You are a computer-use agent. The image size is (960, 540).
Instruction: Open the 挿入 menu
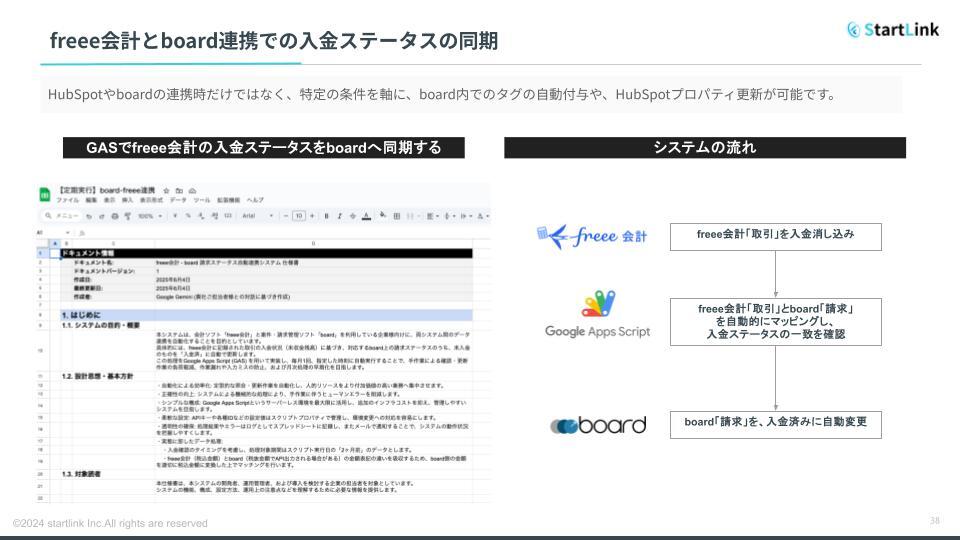(127, 200)
